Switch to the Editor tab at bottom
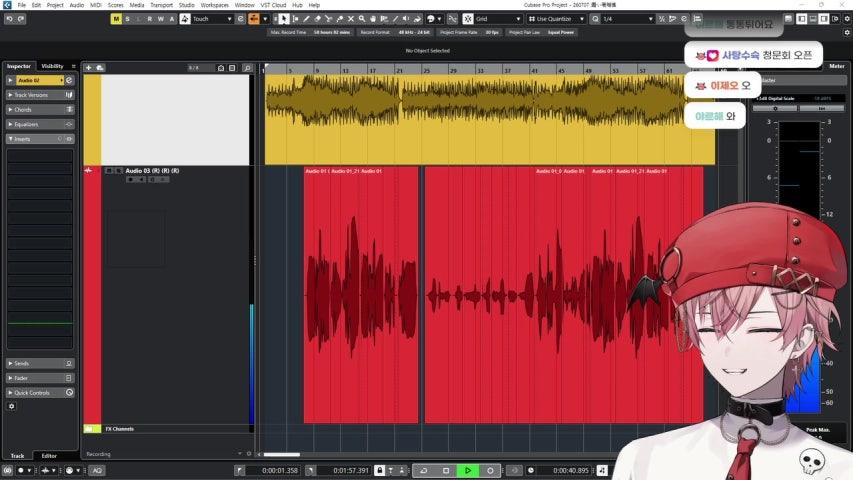Image resolution: width=853 pixels, height=480 pixels. tap(49, 456)
